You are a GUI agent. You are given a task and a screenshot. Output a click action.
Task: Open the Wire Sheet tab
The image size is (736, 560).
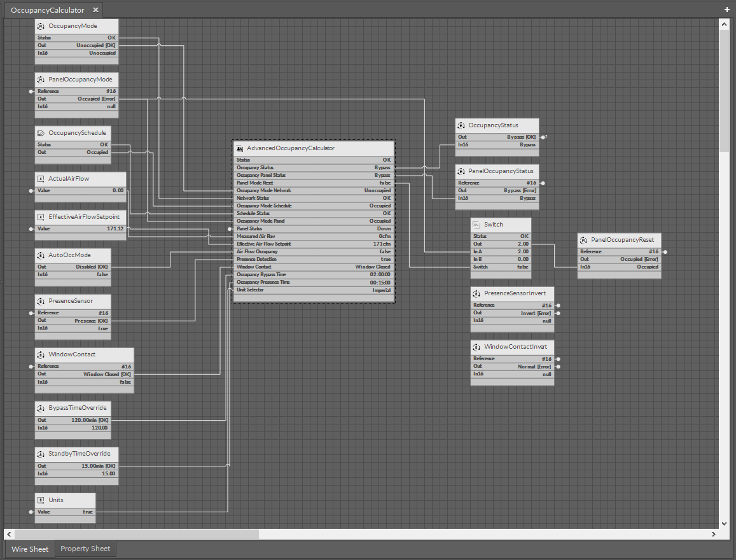point(30,549)
